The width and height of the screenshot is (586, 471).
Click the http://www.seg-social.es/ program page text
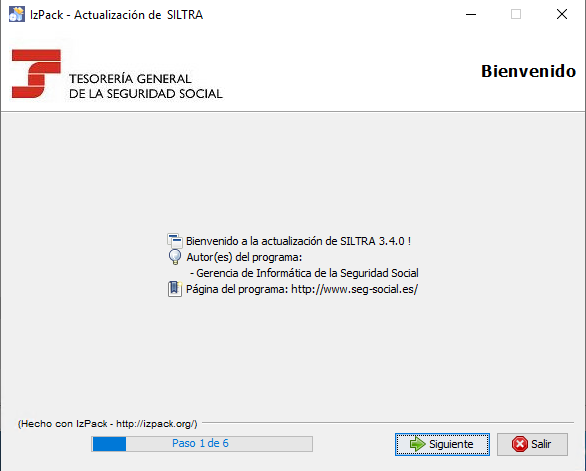tap(354, 289)
